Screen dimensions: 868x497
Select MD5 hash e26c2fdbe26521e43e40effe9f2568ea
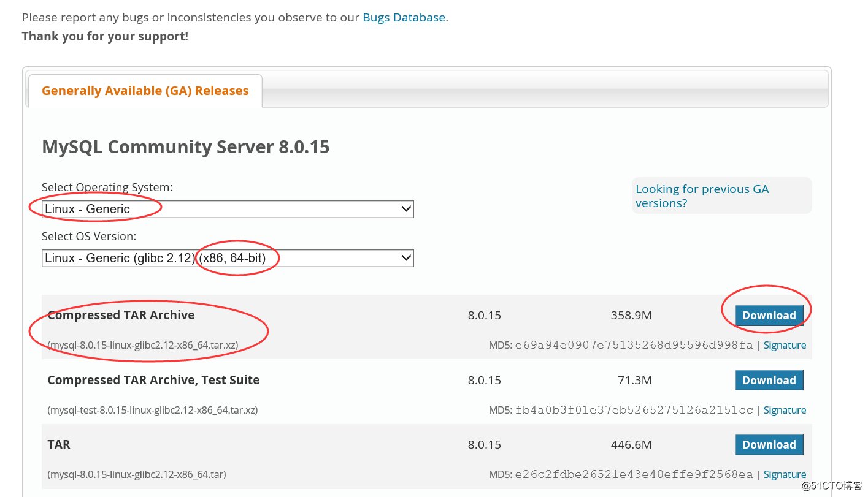(x=634, y=474)
